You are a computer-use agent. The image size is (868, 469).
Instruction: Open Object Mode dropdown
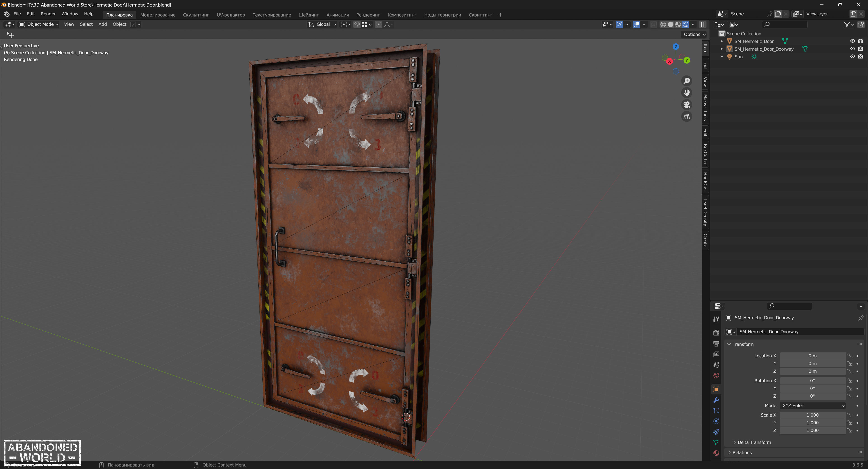[x=39, y=25]
